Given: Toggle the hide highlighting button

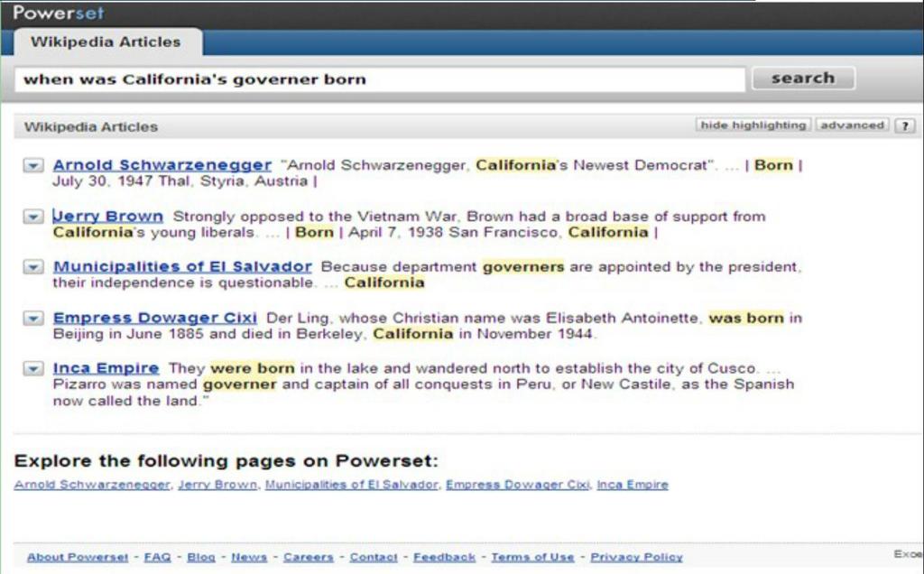Looking at the screenshot, I should pos(753,125).
